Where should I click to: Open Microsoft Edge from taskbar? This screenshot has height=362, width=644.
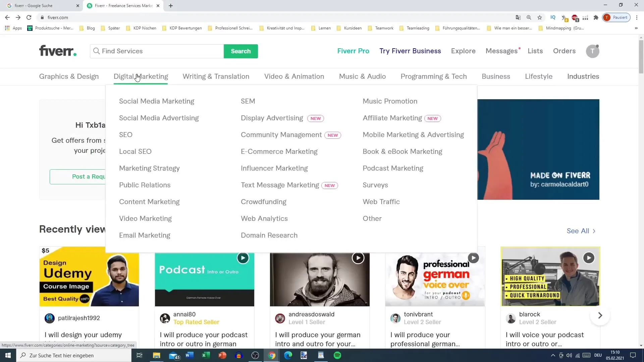click(288, 355)
